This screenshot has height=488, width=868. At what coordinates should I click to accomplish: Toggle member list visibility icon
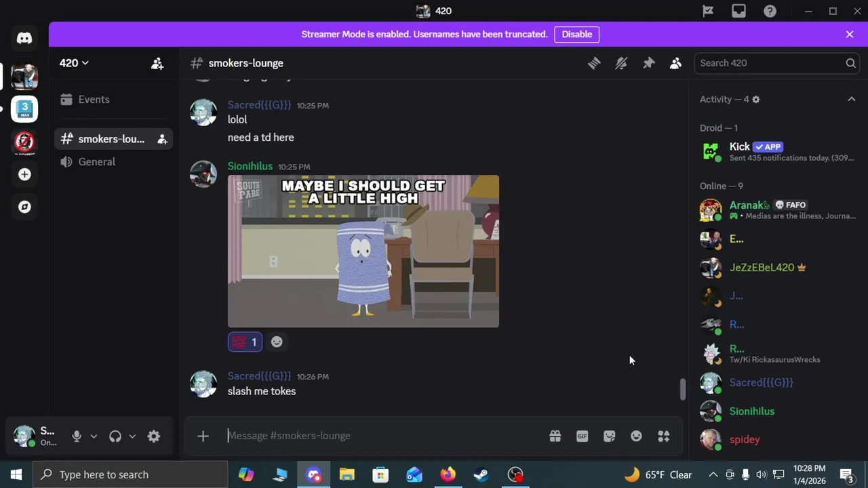coord(675,63)
